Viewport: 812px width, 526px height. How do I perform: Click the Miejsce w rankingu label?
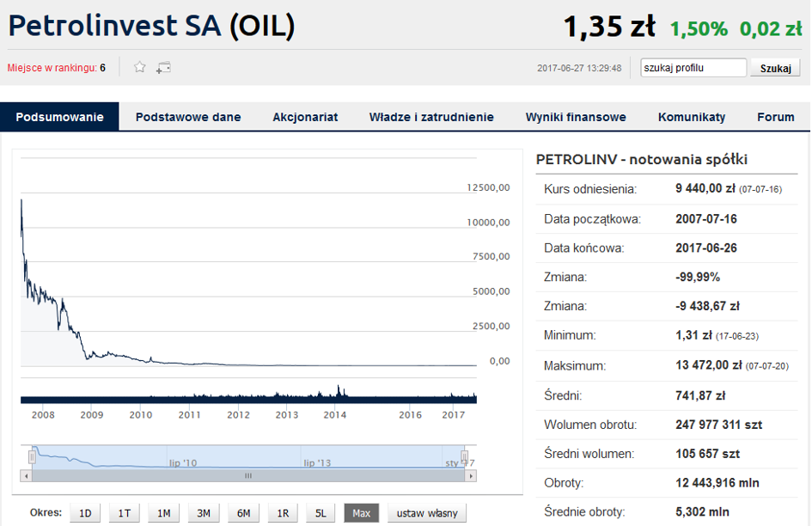(x=52, y=68)
